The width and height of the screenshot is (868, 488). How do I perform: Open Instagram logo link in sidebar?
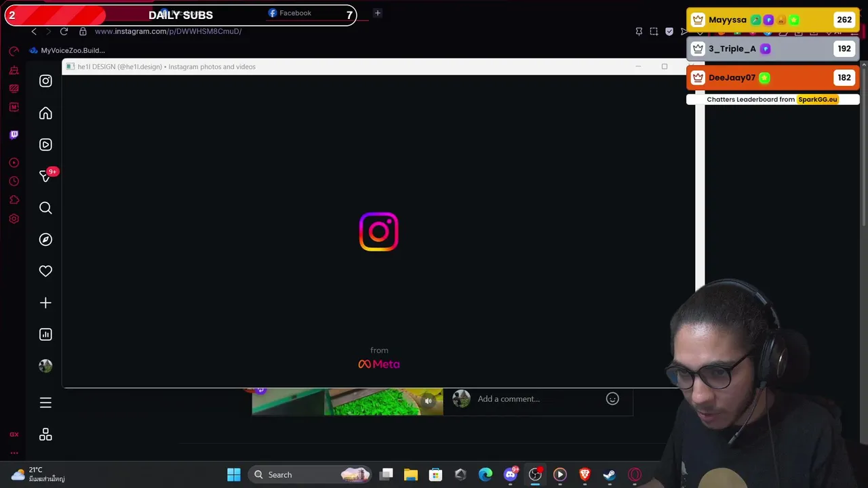coord(45,81)
